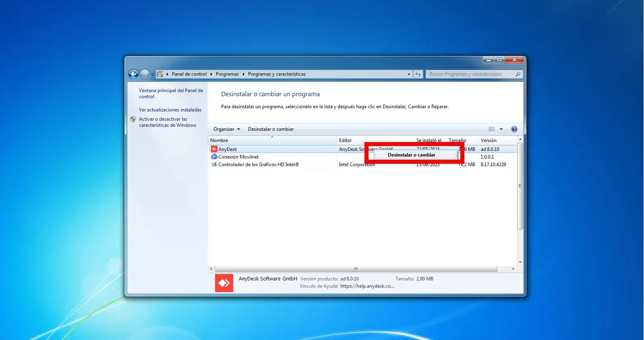
Task: Click AnyDesk Software GmbH in details pane
Action: pyautogui.click(x=268, y=278)
